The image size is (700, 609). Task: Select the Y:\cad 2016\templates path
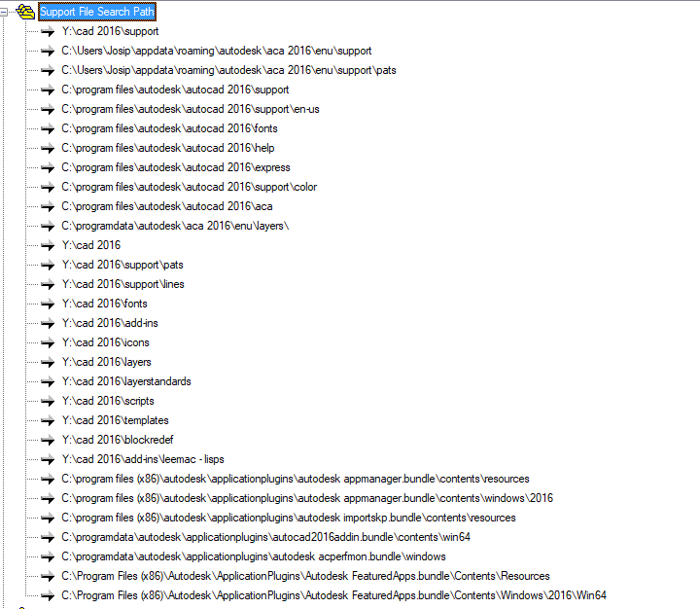[115, 420]
